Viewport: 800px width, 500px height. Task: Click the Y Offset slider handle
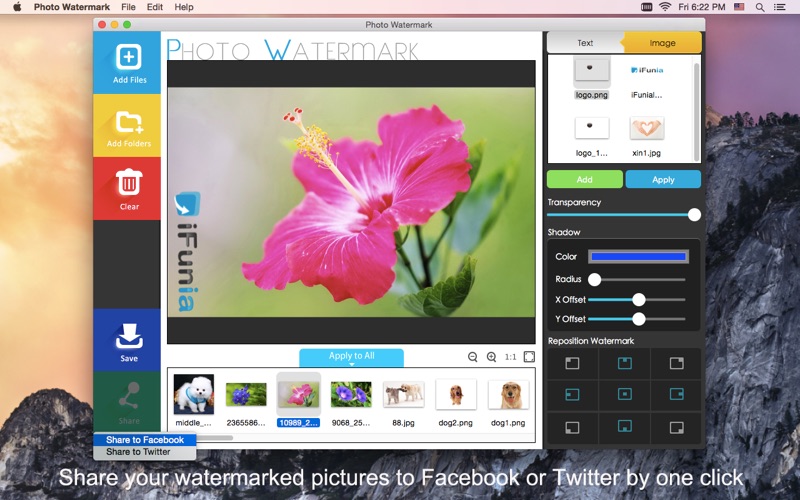coord(639,319)
